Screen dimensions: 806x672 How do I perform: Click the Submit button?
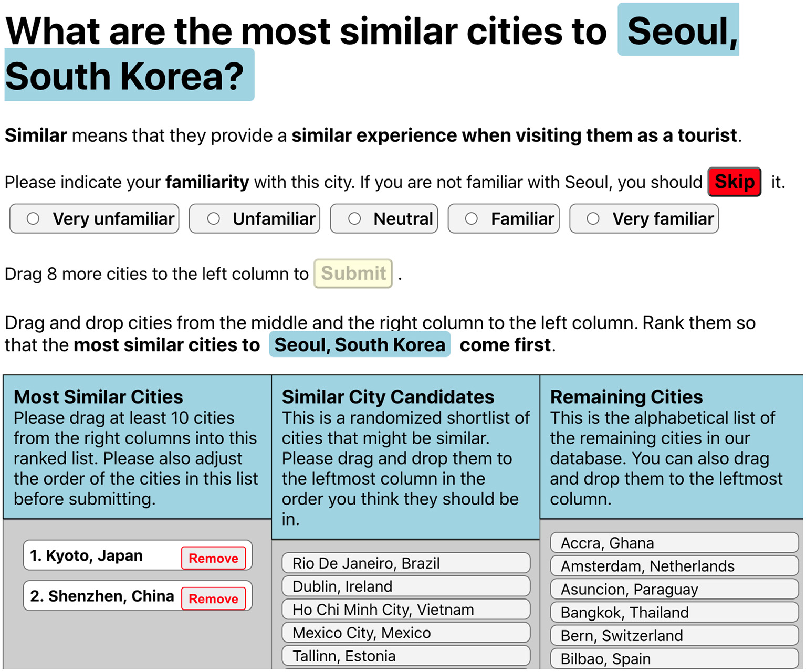pyautogui.click(x=353, y=274)
